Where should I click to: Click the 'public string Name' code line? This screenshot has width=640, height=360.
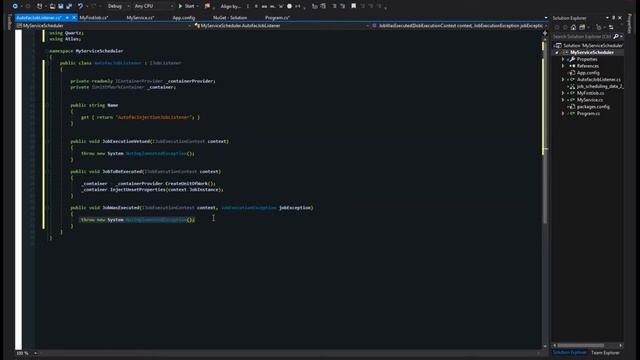94,105
